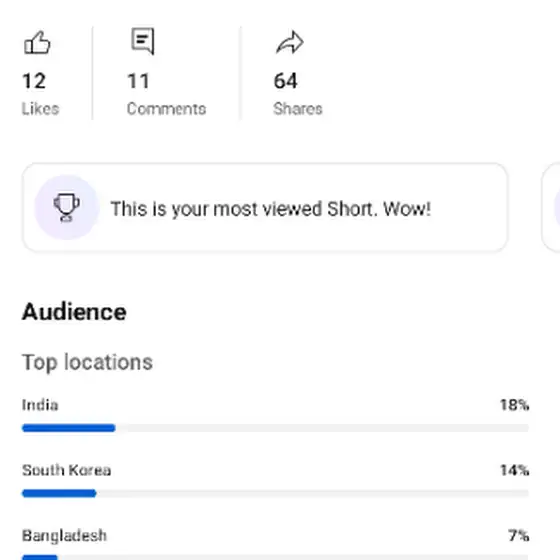Viewport: 560px width, 560px height.
Task: Click the South Korea progress bar
Action: click(275, 493)
